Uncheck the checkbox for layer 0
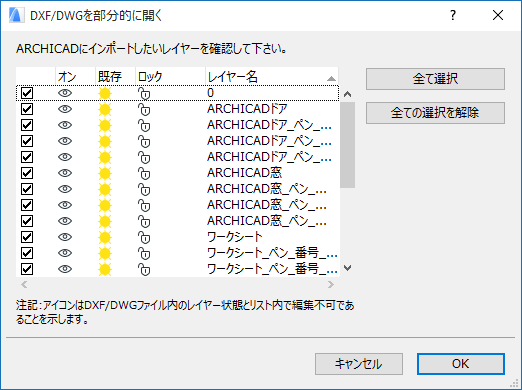The height and width of the screenshot is (390, 522). 27,93
